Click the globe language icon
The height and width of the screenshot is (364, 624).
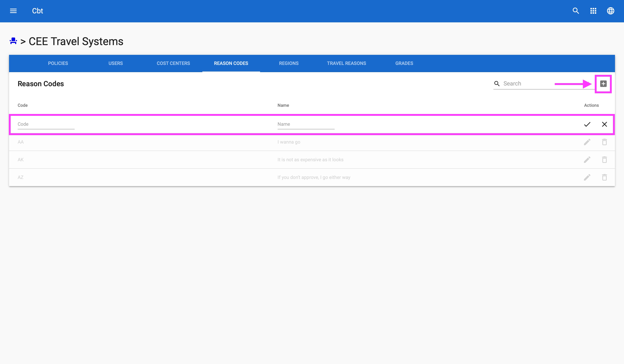tap(611, 11)
